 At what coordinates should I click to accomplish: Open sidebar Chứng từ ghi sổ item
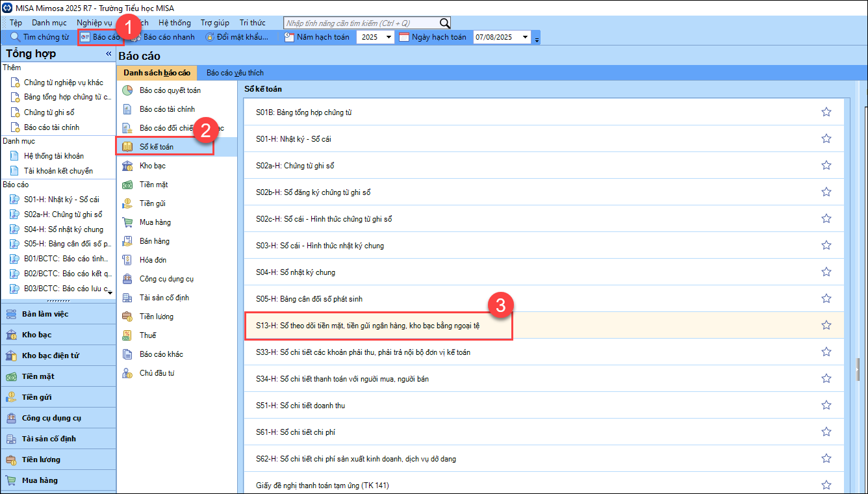click(49, 112)
